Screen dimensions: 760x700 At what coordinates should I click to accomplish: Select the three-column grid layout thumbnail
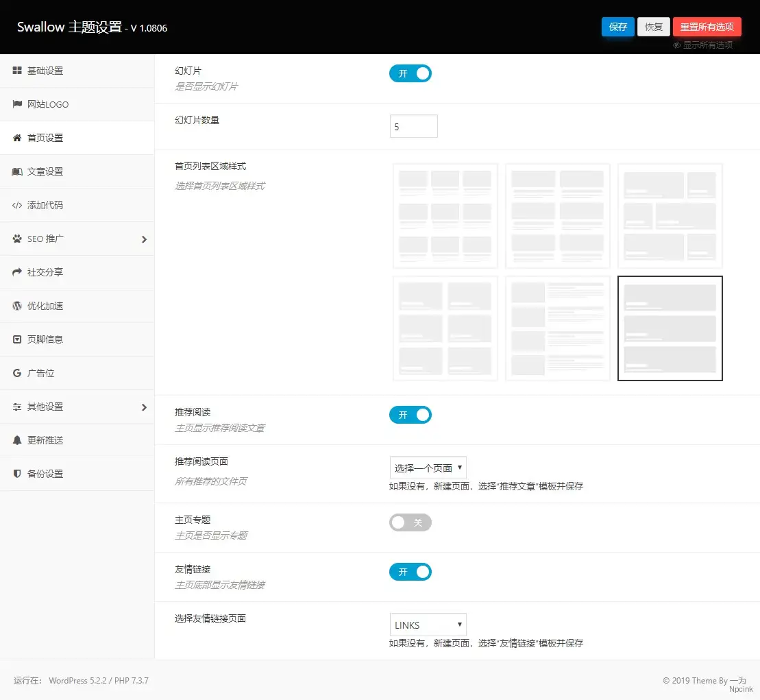point(445,216)
